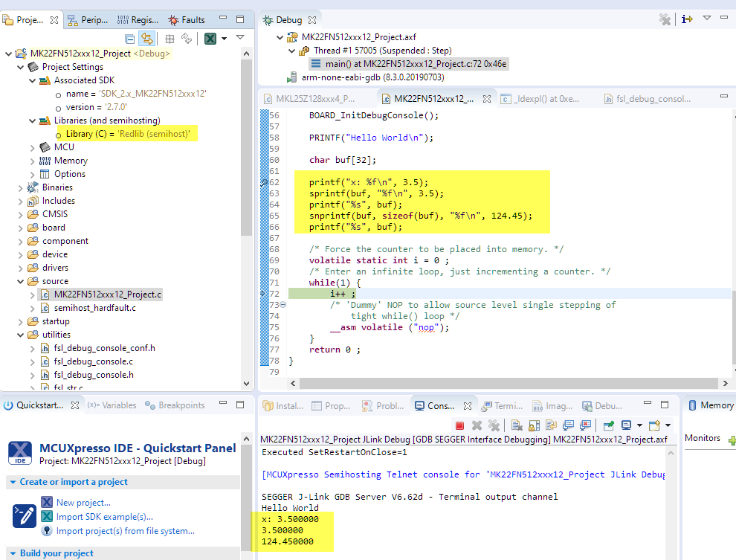Collapse MK22FN512xxx12_Project root node
736x560 pixels.
tap(8, 54)
